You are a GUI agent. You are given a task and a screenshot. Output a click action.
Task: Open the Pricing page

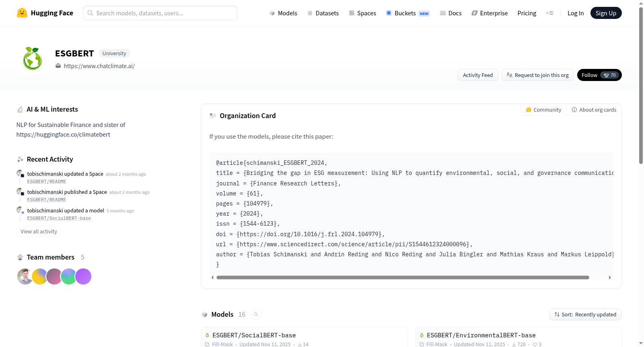[527, 13]
